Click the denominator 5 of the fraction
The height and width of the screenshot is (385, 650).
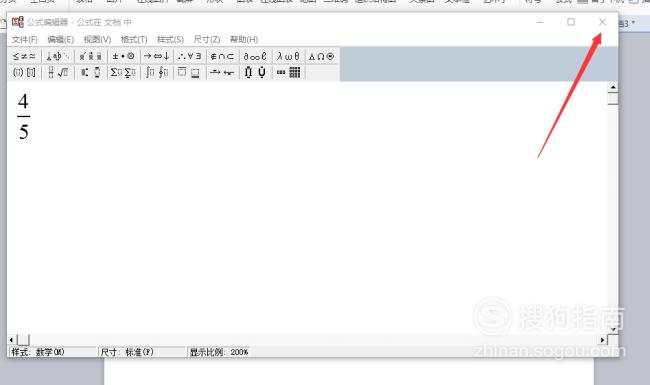pyautogui.click(x=24, y=132)
